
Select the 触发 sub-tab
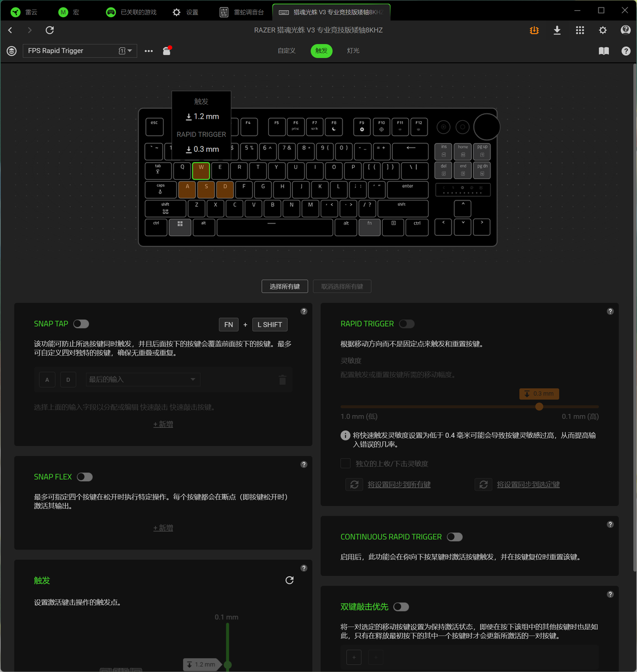321,51
